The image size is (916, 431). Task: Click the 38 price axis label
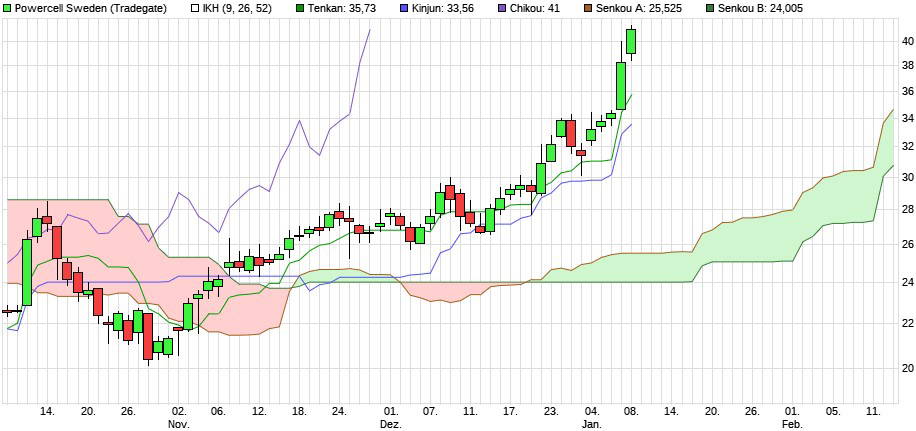907,66
